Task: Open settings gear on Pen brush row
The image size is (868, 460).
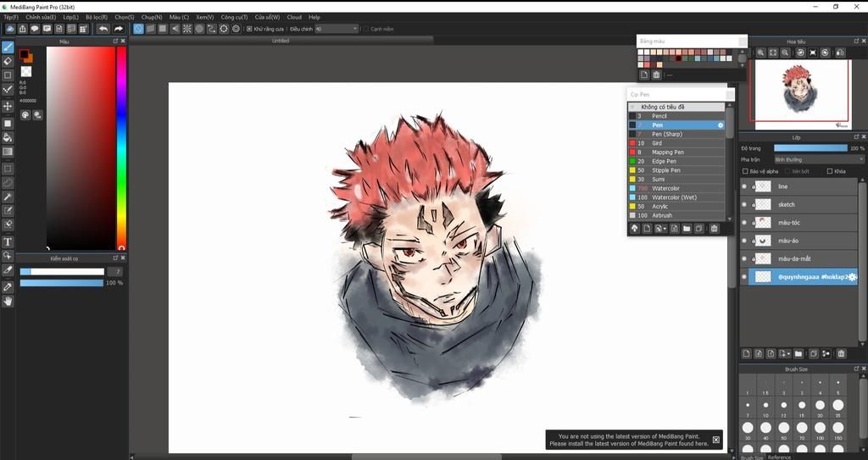Action: tap(721, 125)
